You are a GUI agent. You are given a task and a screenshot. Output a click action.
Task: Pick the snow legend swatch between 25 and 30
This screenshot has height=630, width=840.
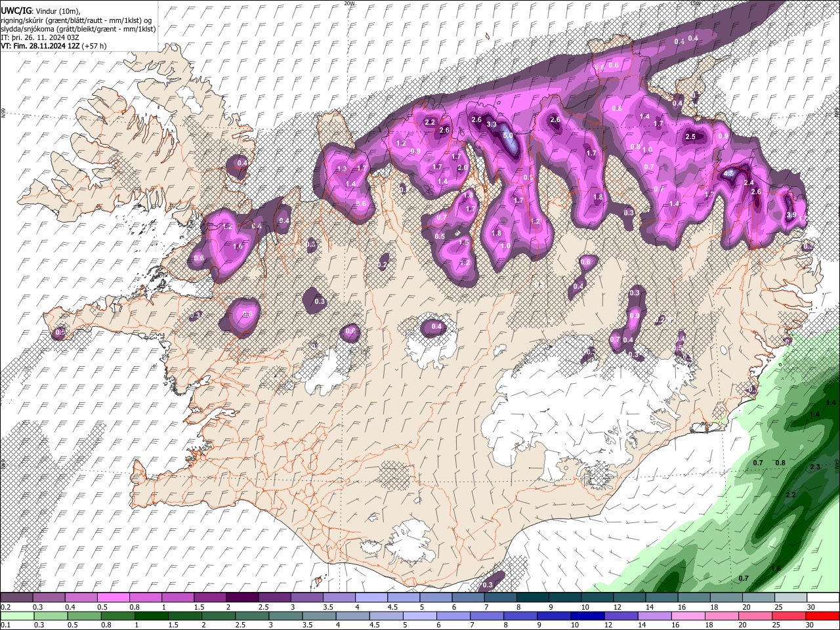coord(791,597)
